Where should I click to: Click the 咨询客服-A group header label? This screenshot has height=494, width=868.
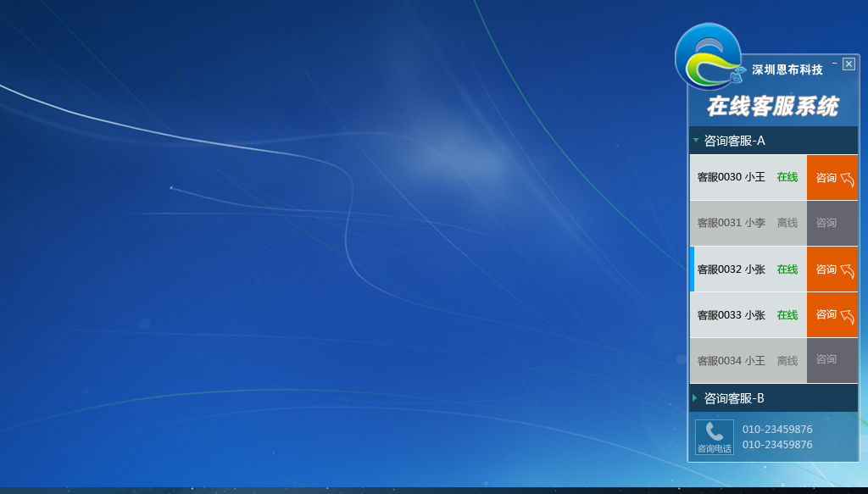click(x=734, y=141)
